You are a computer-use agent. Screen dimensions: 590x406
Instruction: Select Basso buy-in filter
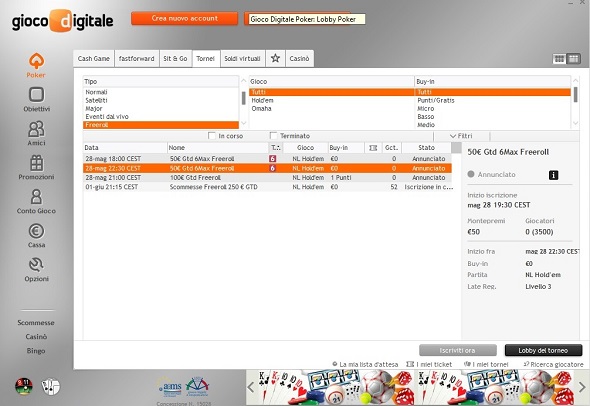tap(493, 117)
